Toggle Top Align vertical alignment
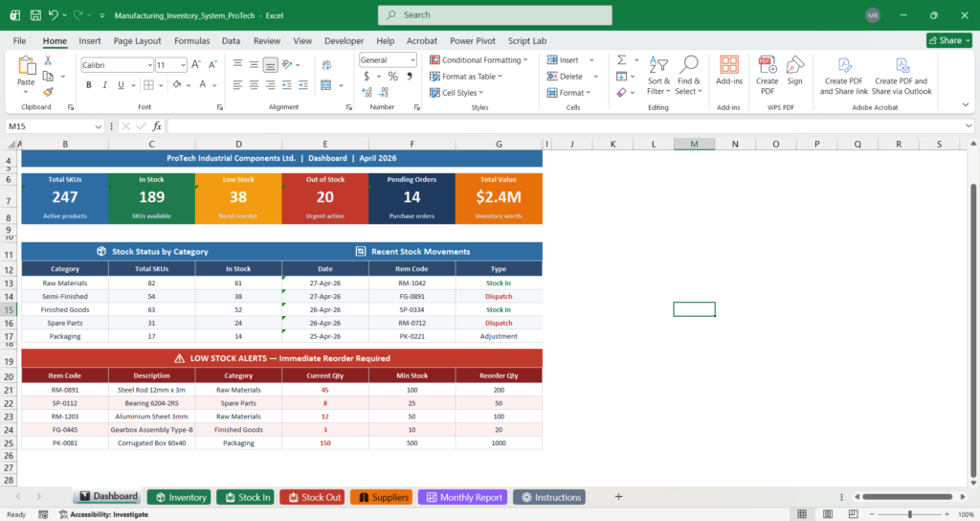 tap(237, 64)
